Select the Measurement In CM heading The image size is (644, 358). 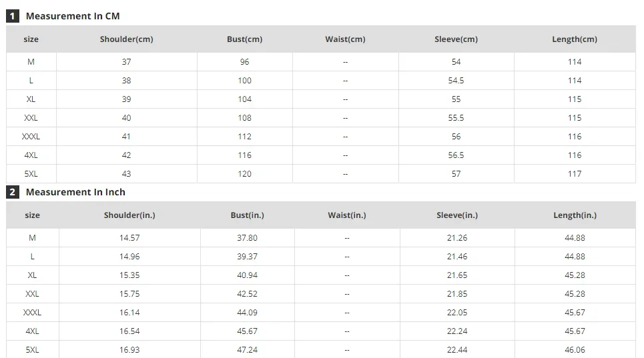click(x=73, y=16)
